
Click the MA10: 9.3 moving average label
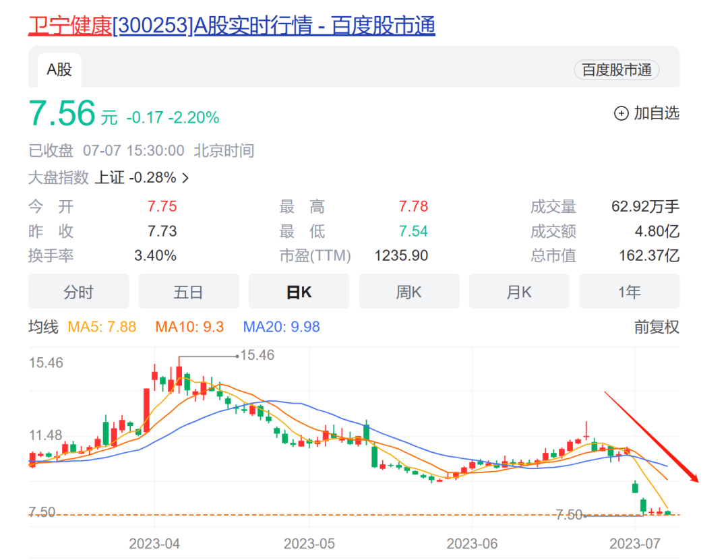point(189,328)
